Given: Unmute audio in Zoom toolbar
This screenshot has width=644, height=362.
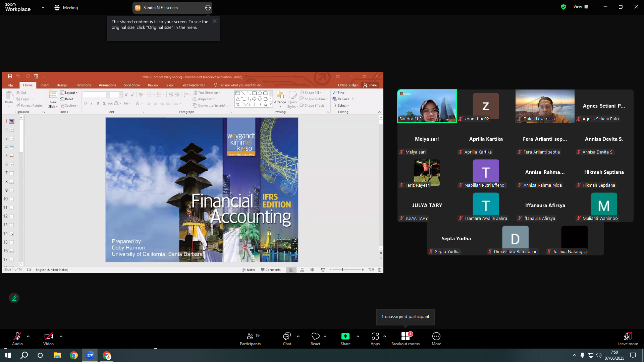Looking at the screenshot, I should click(x=17, y=339).
